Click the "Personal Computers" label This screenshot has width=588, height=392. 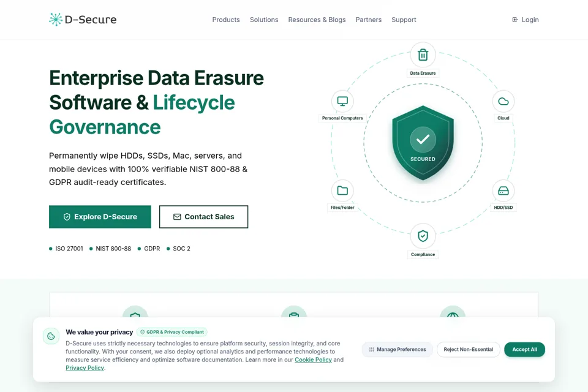(342, 118)
